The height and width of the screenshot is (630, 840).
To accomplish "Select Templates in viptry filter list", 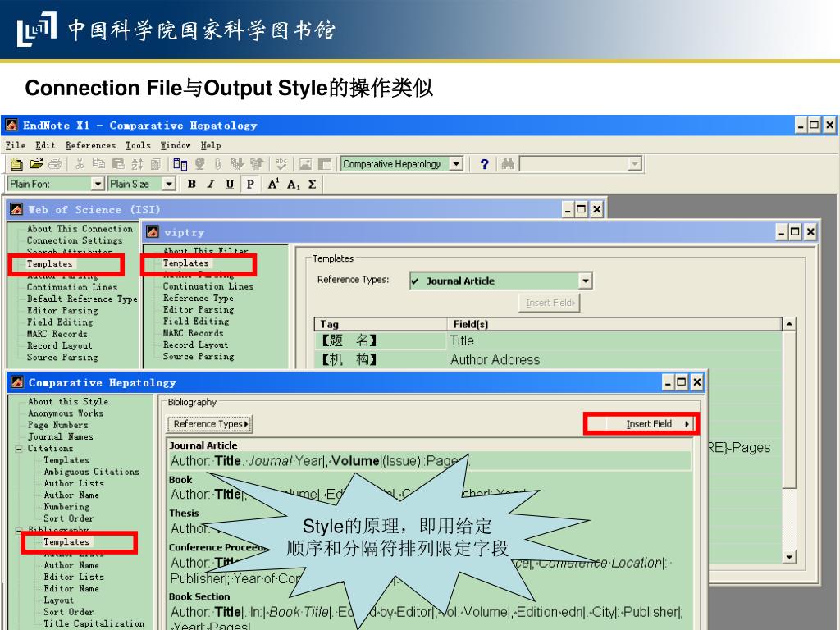I will point(185,263).
